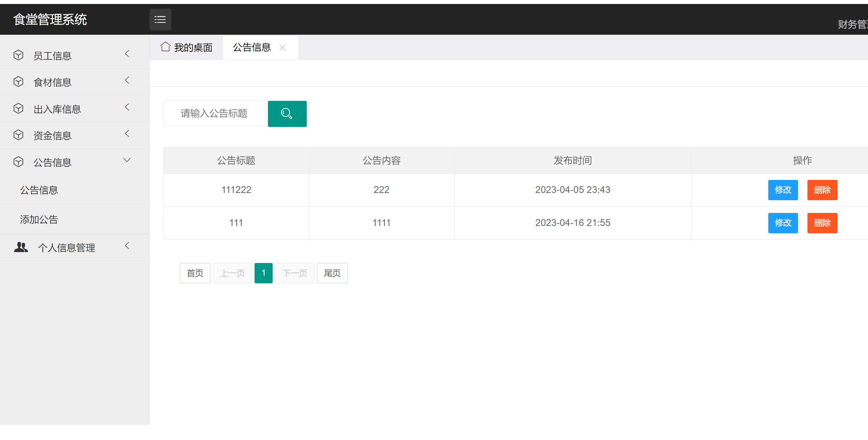Open the 添加公告 submenu item
Image resolution: width=868 pixels, height=440 pixels.
coord(39,219)
